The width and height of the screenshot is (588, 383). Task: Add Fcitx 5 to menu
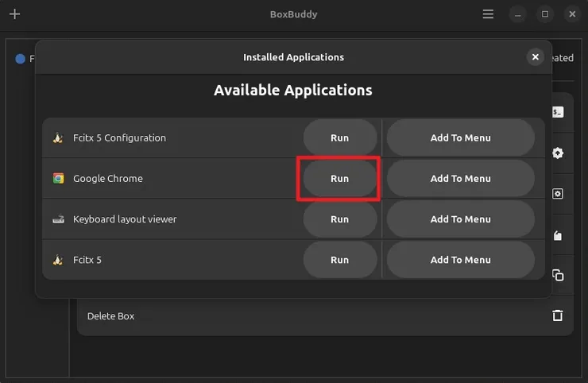460,260
